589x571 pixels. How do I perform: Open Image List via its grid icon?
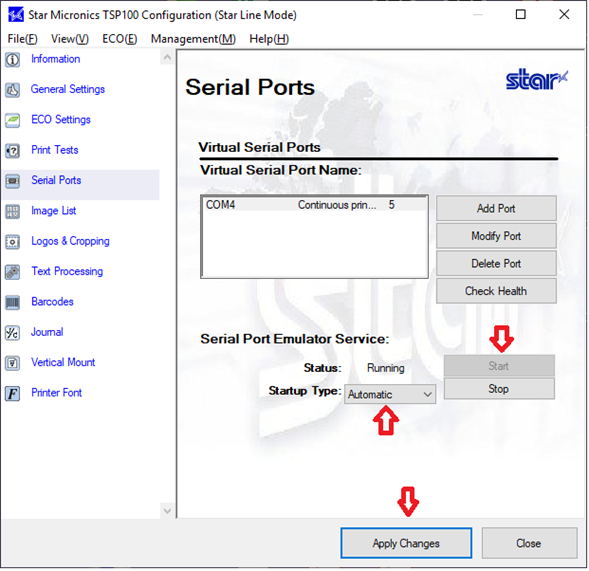click(x=12, y=211)
